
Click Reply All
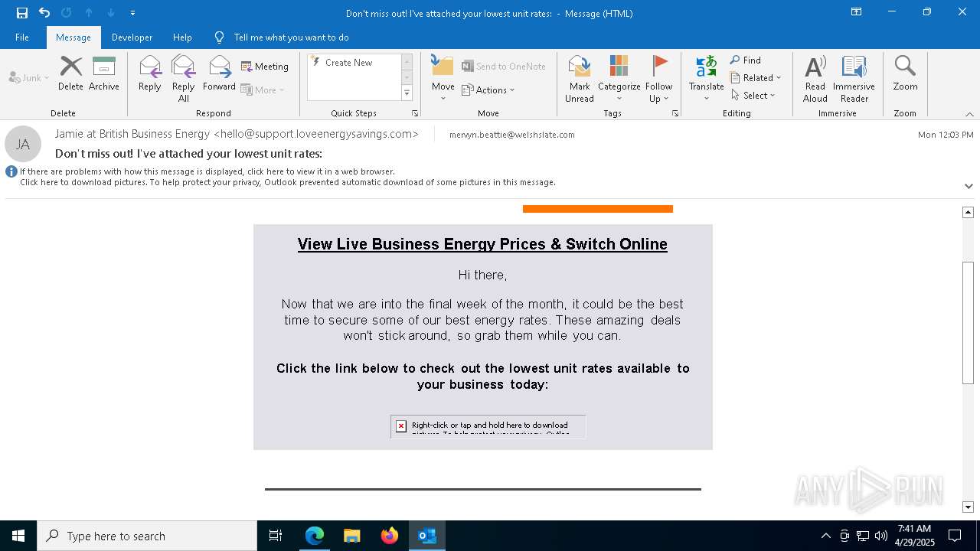point(184,78)
